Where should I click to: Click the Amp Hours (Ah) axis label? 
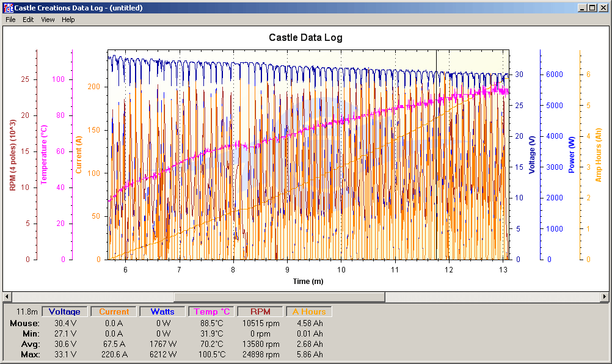click(x=599, y=155)
